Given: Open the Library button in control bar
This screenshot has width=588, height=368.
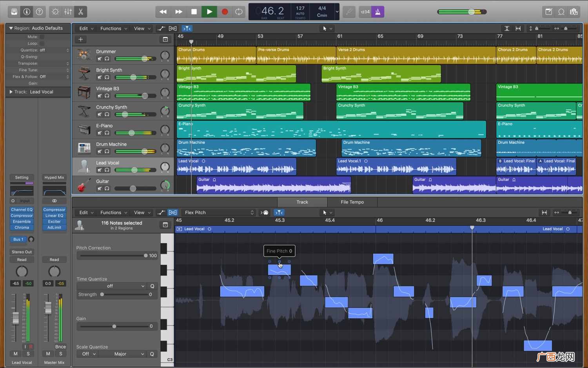Looking at the screenshot, I should (x=14, y=12).
